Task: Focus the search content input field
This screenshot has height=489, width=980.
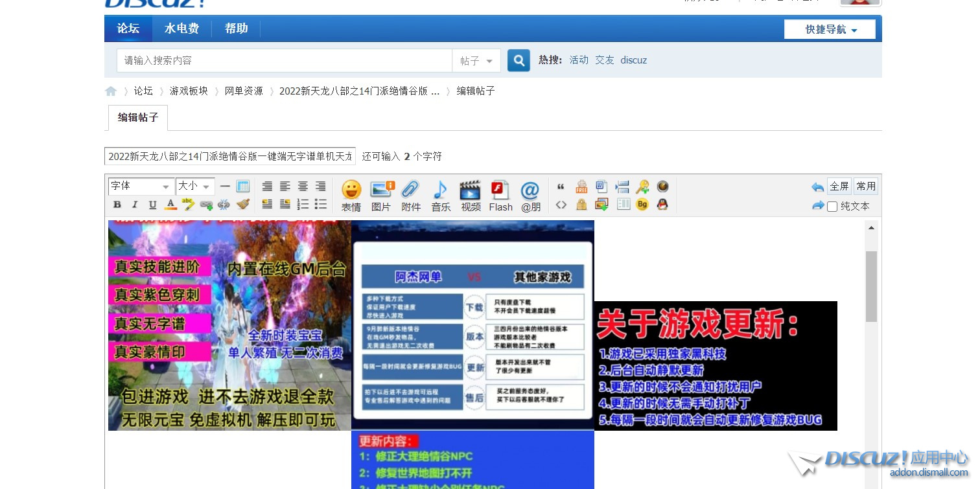Action: click(285, 61)
